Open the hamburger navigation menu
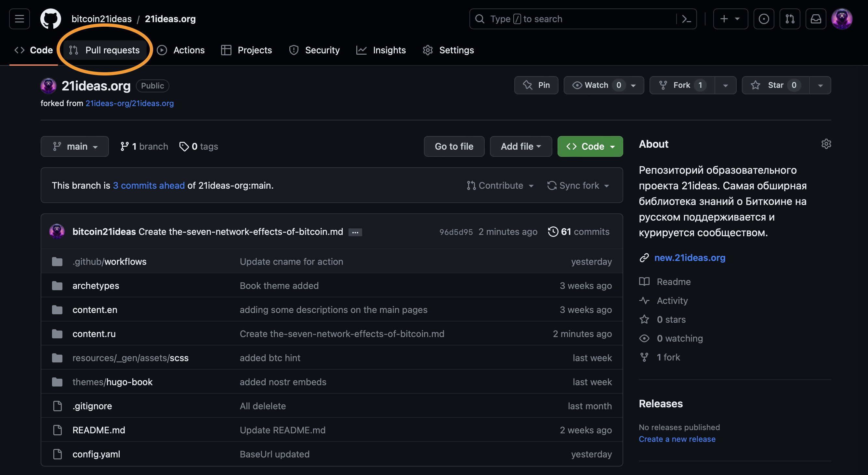This screenshot has height=475, width=868. 19,19
